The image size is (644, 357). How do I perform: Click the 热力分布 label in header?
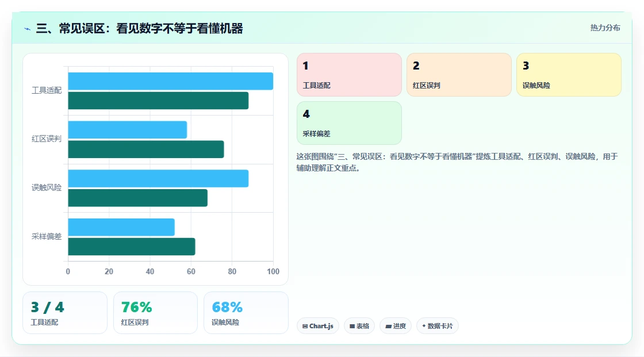tap(605, 28)
